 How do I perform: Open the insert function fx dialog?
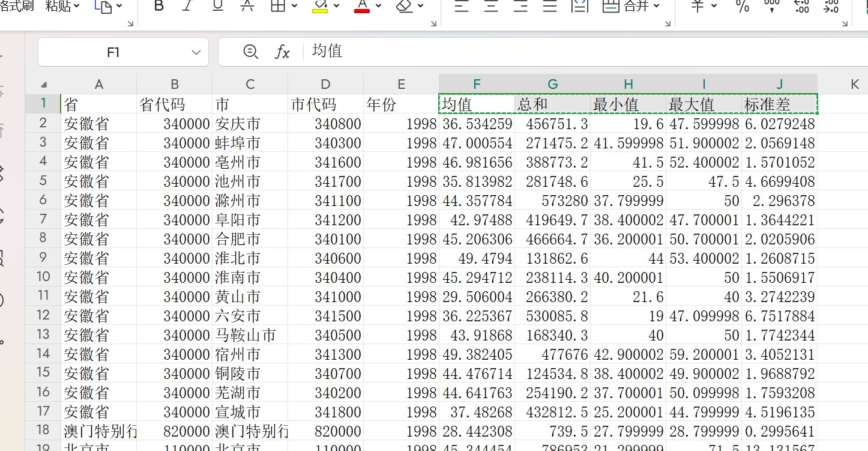pyautogui.click(x=282, y=52)
